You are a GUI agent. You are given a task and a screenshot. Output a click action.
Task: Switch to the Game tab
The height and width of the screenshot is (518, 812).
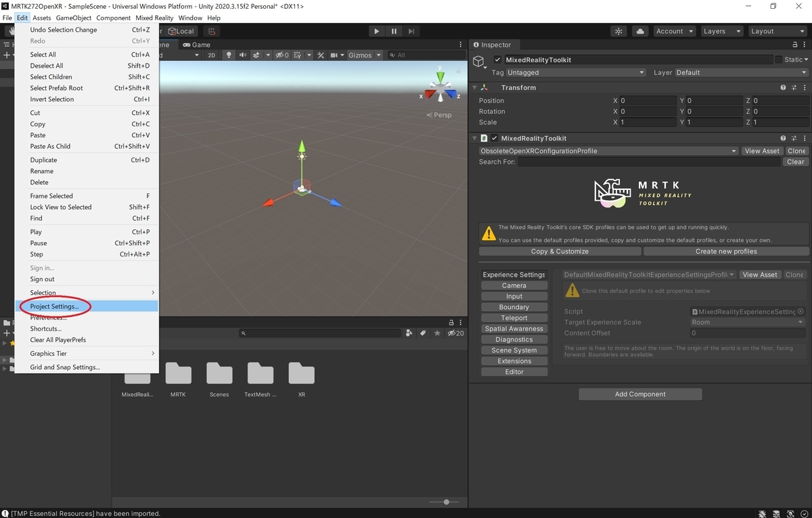tap(196, 45)
